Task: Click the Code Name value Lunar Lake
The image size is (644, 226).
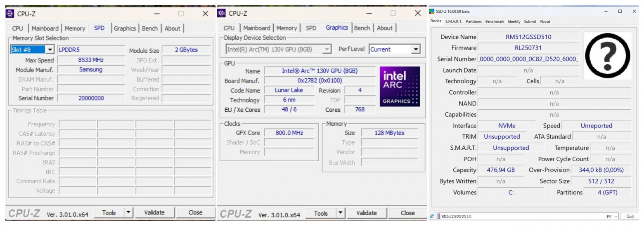Action: tap(289, 90)
